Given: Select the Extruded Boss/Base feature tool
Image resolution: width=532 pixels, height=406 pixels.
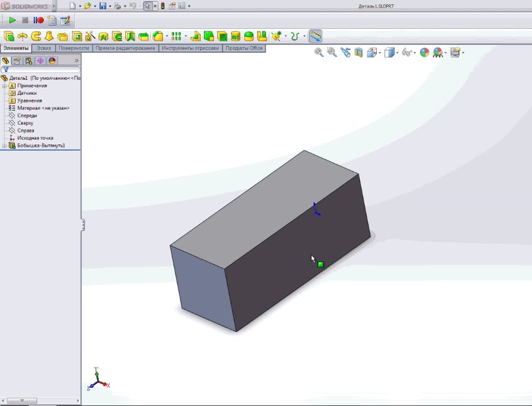Looking at the screenshot, I should tap(9, 36).
